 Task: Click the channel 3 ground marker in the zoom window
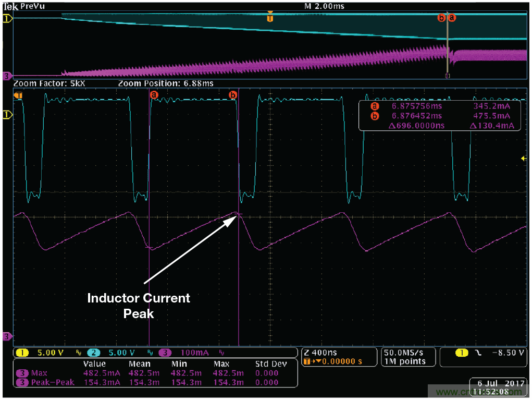[x=7, y=337]
